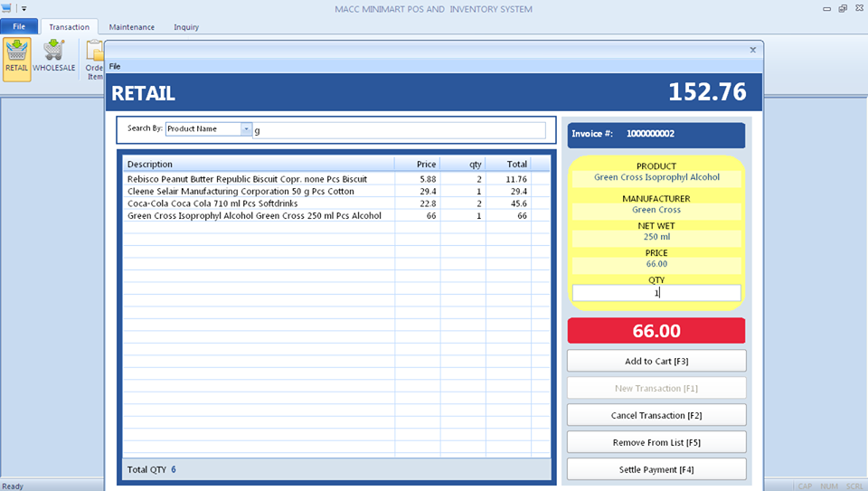Viewport: 868px width, 491px height.
Task: Click the grand total 152.76
Action: click(x=707, y=92)
